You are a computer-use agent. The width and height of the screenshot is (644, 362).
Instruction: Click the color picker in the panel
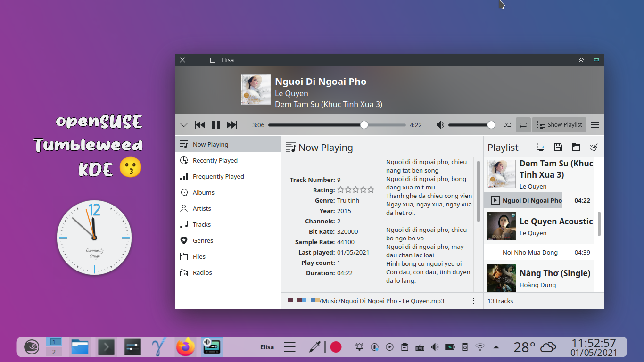coord(314,347)
